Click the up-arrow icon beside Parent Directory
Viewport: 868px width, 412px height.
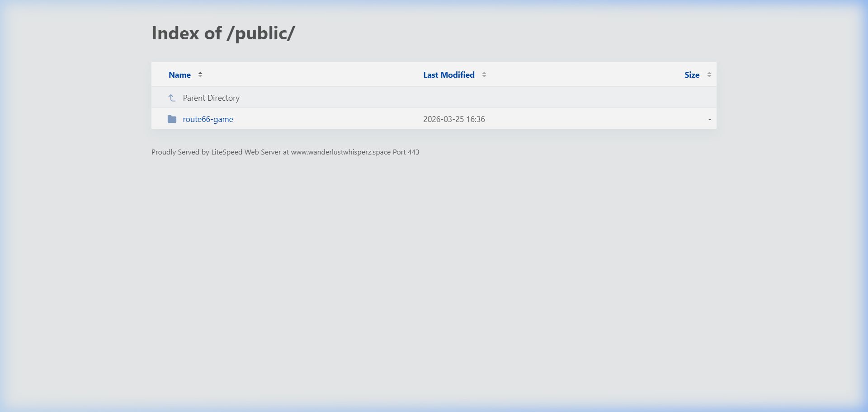172,98
